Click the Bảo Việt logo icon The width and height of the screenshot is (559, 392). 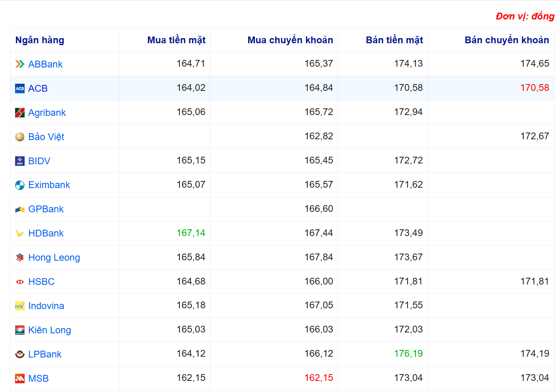[x=20, y=137]
